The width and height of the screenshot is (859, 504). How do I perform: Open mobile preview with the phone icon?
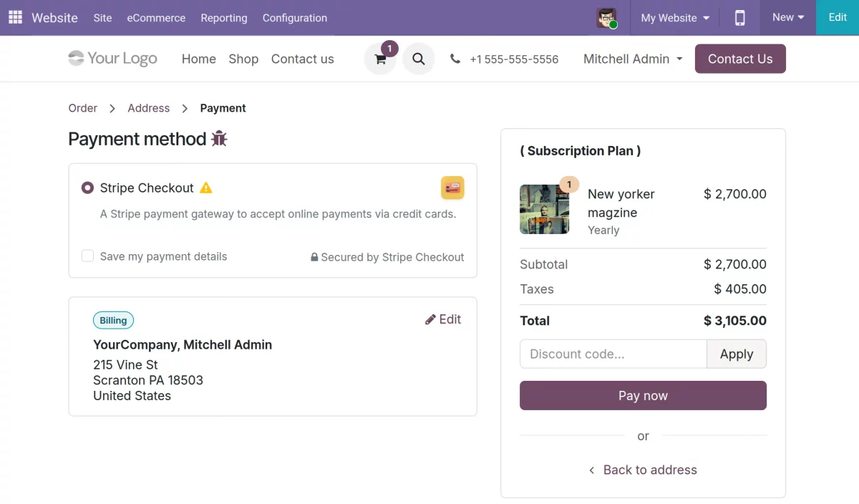tap(739, 18)
